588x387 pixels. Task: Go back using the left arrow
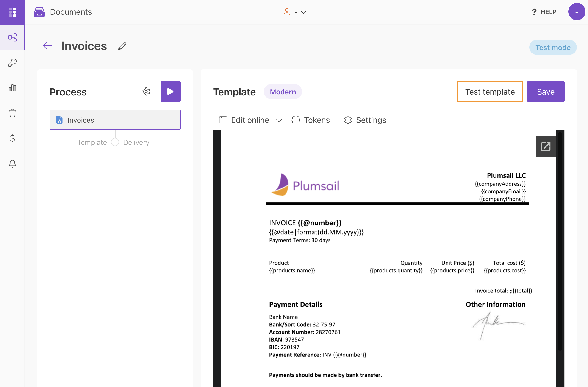pos(47,46)
